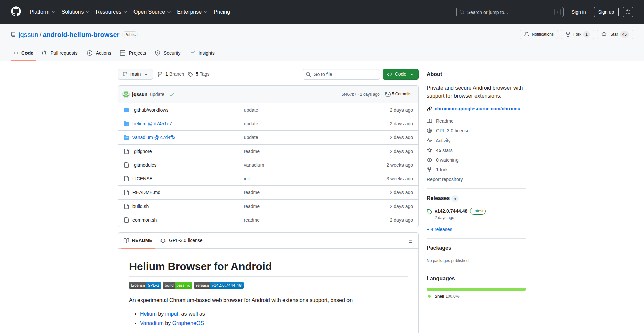Click the helium submodule icon
644x333 pixels.
point(126,123)
